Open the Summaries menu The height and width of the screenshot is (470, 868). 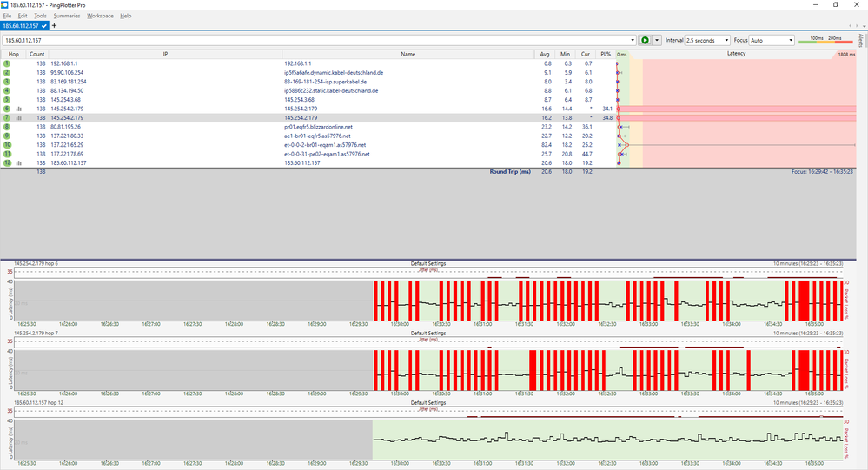pyautogui.click(x=67, y=16)
